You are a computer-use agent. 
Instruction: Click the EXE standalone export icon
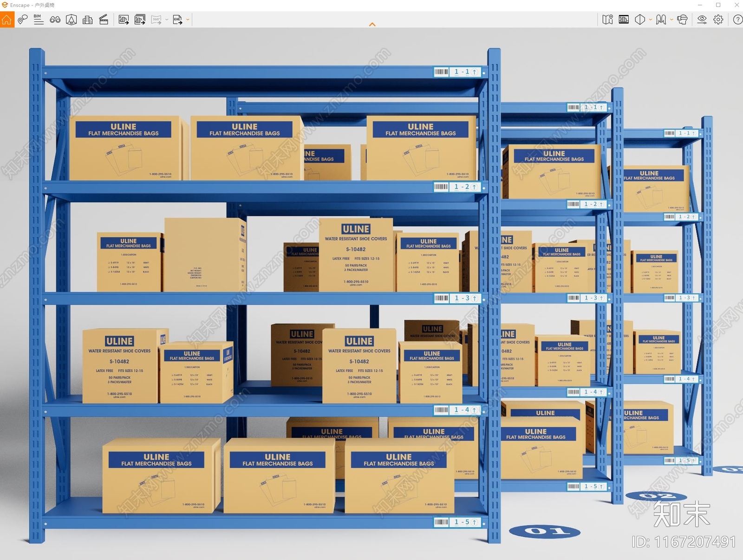click(x=177, y=20)
